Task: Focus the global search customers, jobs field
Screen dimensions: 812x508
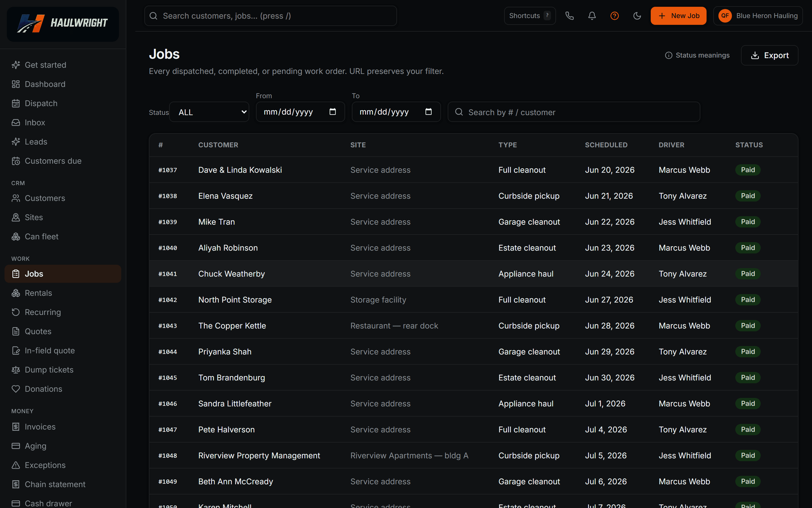Action: coord(270,16)
